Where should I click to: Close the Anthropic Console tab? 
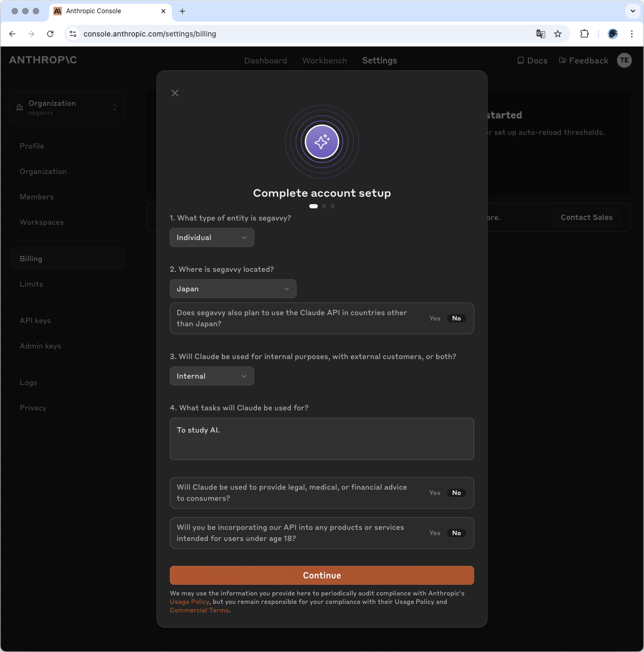tap(163, 11)
